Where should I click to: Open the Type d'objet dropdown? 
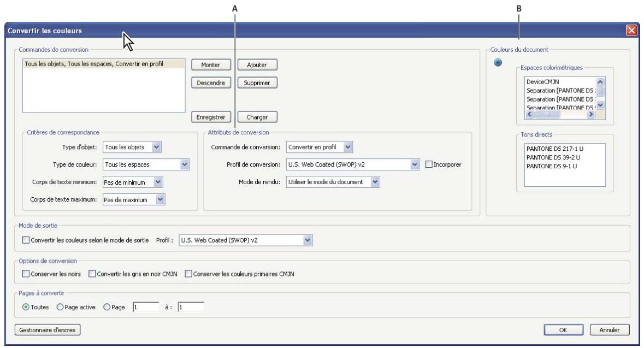157,146
